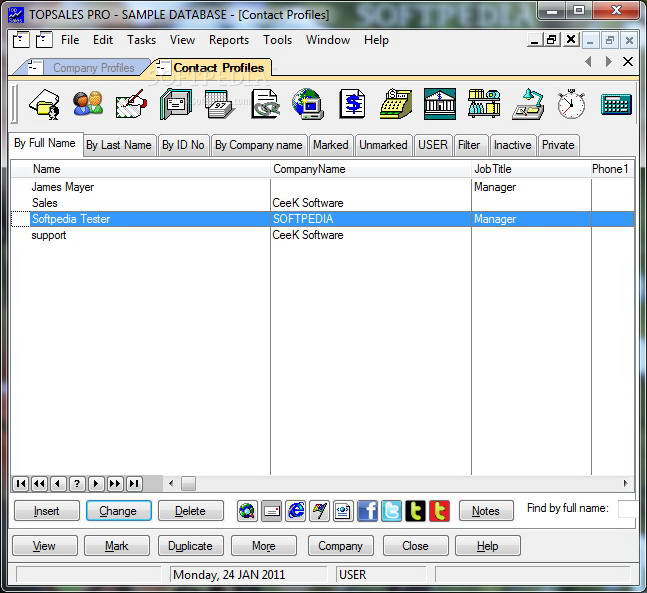Click the Facebook icon

point(367,511)
